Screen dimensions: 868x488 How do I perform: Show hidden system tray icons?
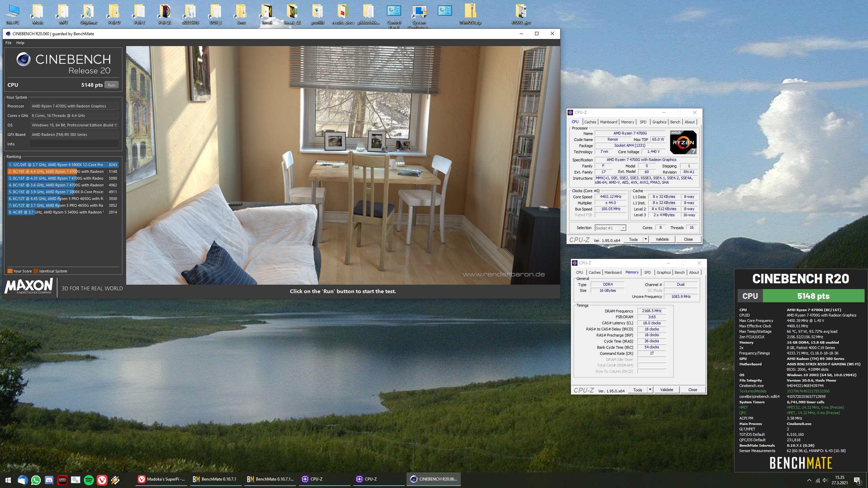[809, 480]
